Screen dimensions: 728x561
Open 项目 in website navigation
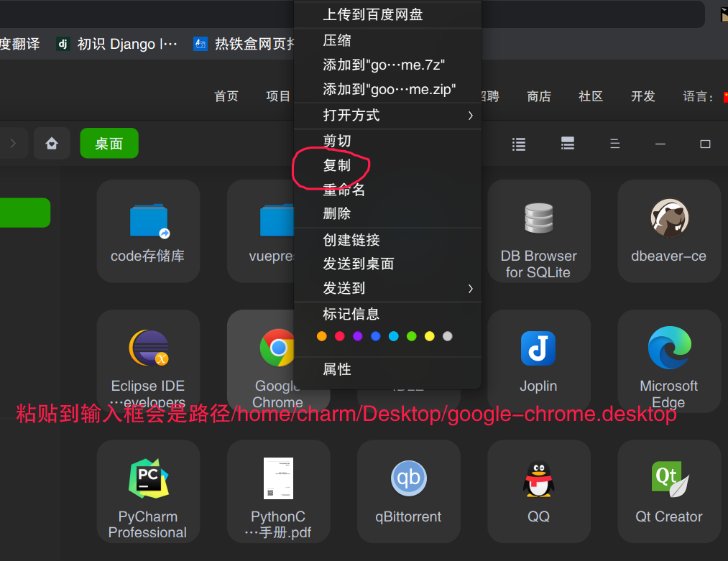(278, 96)
